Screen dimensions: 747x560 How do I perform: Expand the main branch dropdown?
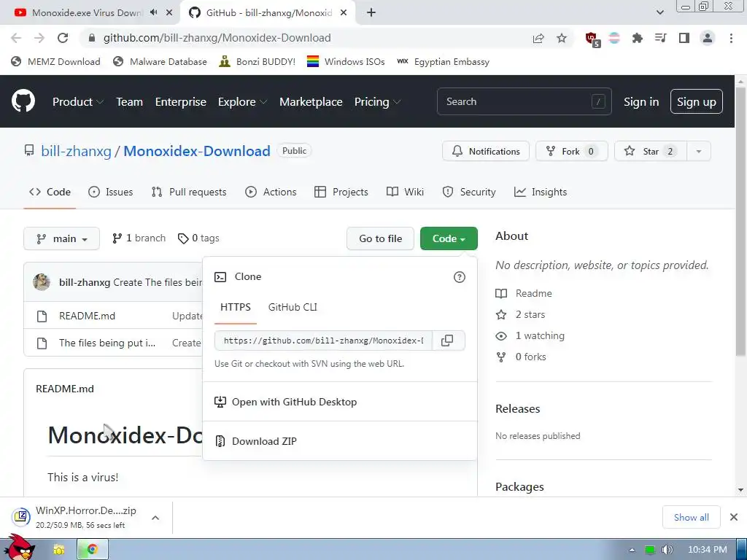tap(61, 238)
